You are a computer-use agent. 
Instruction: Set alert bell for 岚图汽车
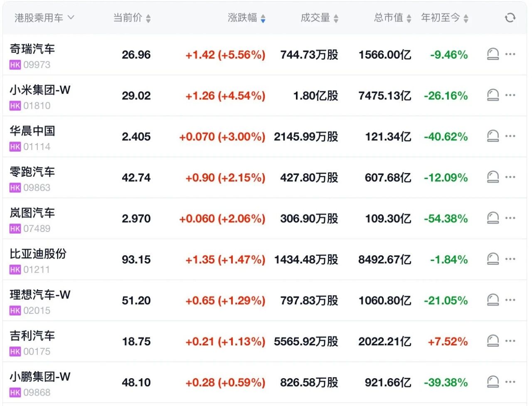click(493, 218)
